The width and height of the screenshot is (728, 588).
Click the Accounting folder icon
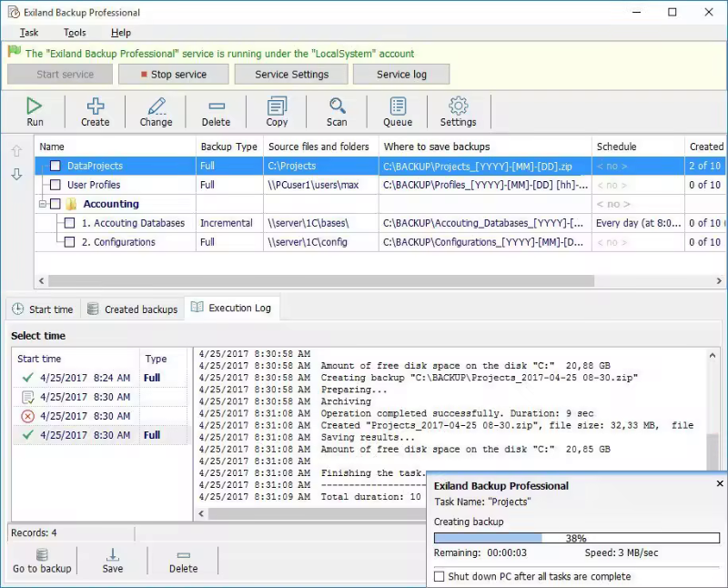click(71, 204)
